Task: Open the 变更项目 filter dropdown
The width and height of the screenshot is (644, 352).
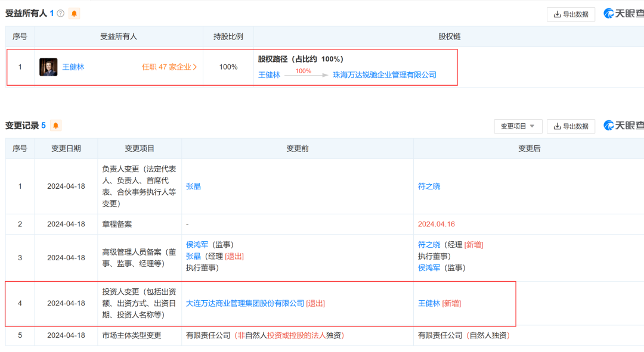Action: [x=518, y=126]
